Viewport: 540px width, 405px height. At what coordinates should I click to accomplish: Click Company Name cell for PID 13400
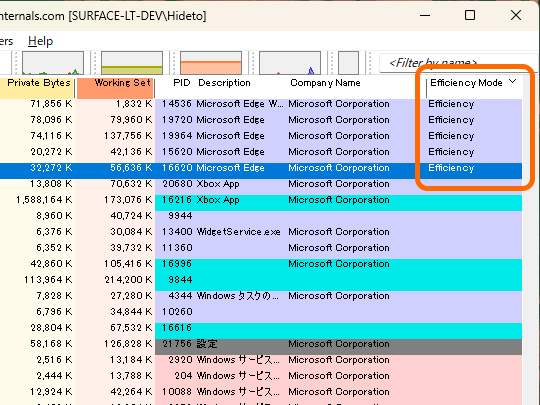(x=339, y=232)
